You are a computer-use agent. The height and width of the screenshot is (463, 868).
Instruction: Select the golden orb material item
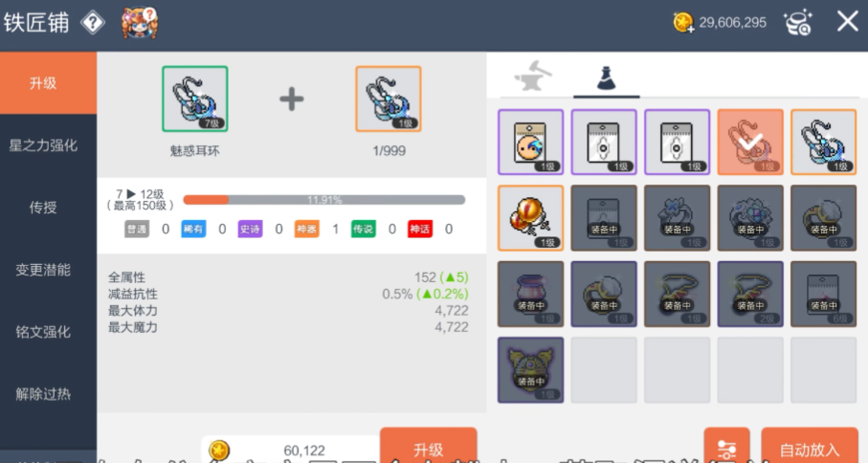click(530, 218)
